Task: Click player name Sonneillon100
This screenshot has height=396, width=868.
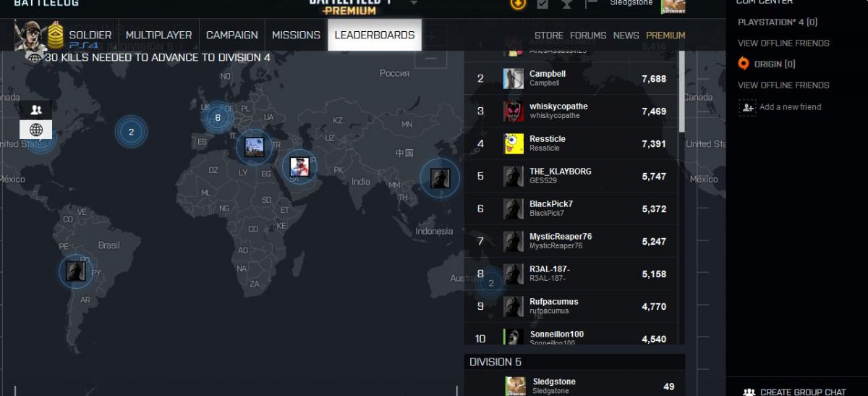Action: 556,334
